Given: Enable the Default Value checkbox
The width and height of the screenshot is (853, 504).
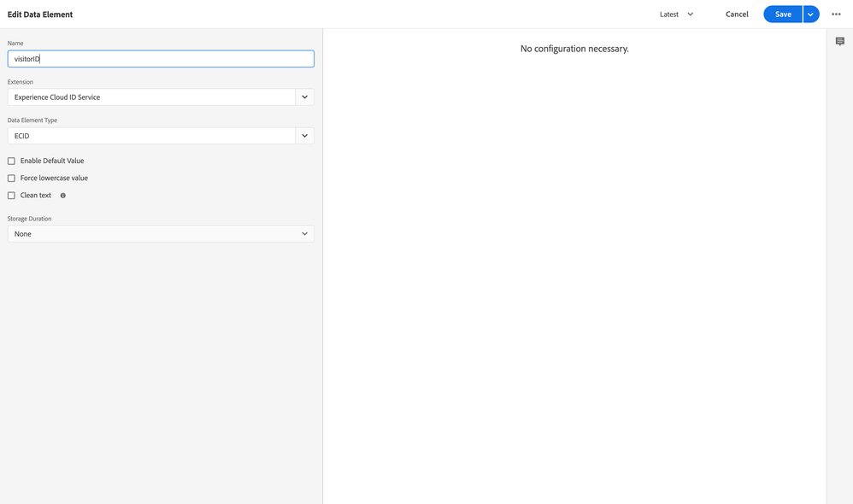Looking at the screenshot, I should tap(12, 161).
